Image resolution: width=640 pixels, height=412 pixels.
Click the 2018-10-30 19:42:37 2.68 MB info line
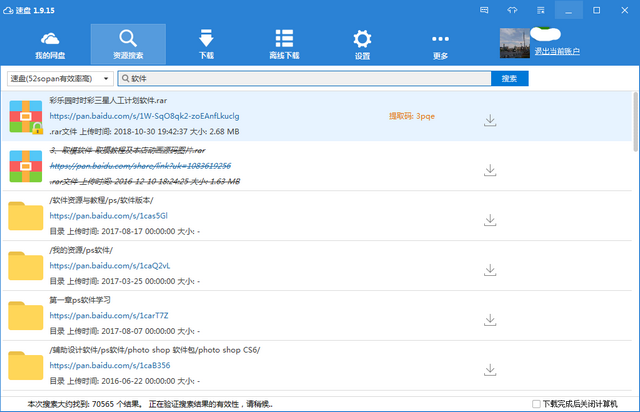point(144,131)
